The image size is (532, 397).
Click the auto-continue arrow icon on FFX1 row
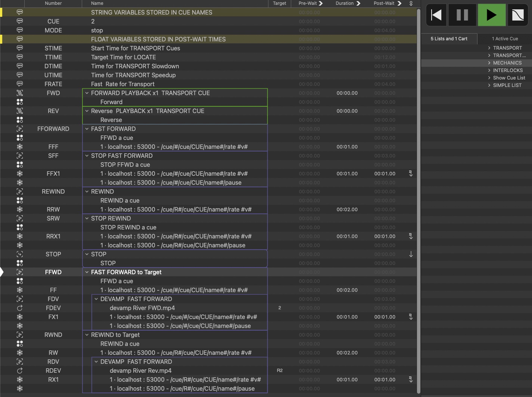tap(411, 174)
